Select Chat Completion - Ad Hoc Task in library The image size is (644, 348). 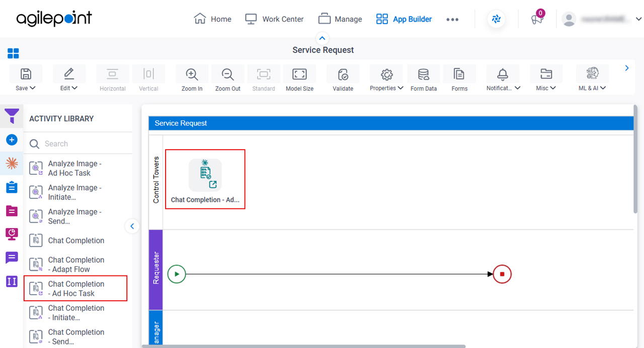[x=75, y=289]
